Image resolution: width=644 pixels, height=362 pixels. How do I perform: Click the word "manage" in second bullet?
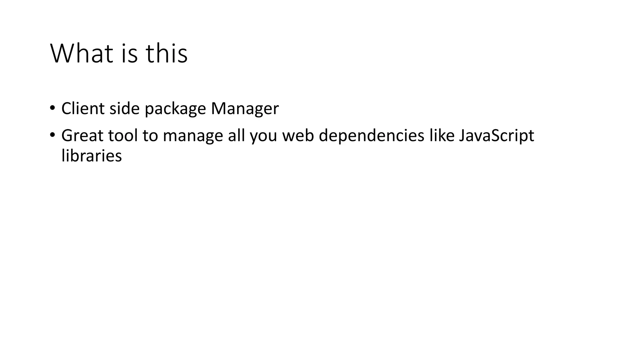193,136
